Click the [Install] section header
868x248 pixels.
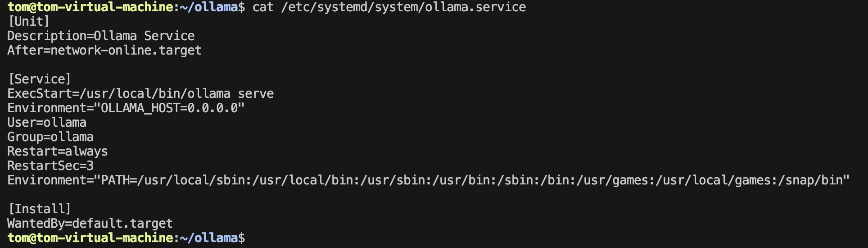pyautogui.click(x=40, y=209)
